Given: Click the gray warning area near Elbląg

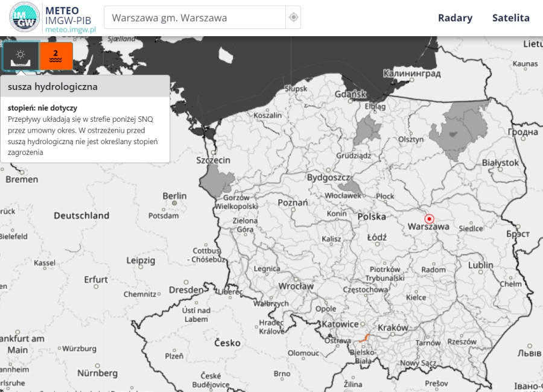Looking at the screenshot, I should 367,130.
